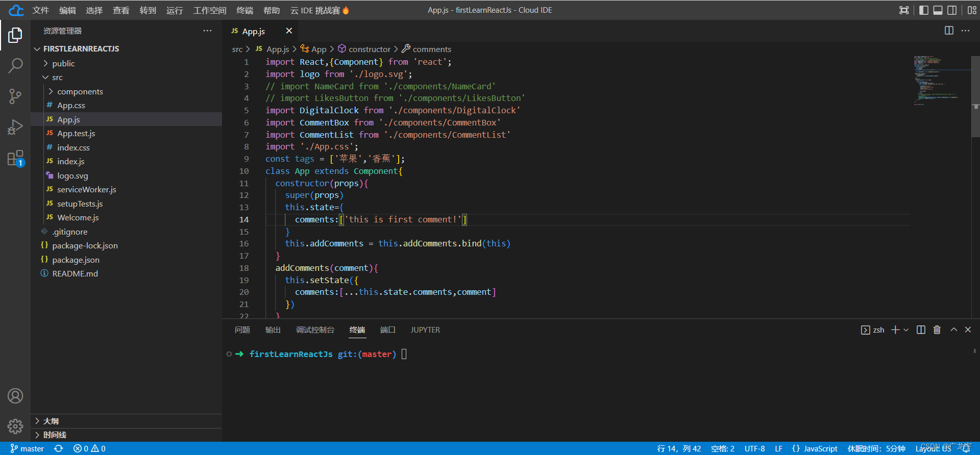Synchronize changes in the status bar
Image resolution: width=980 pixels, height=455 pixels.
[59, 448]
